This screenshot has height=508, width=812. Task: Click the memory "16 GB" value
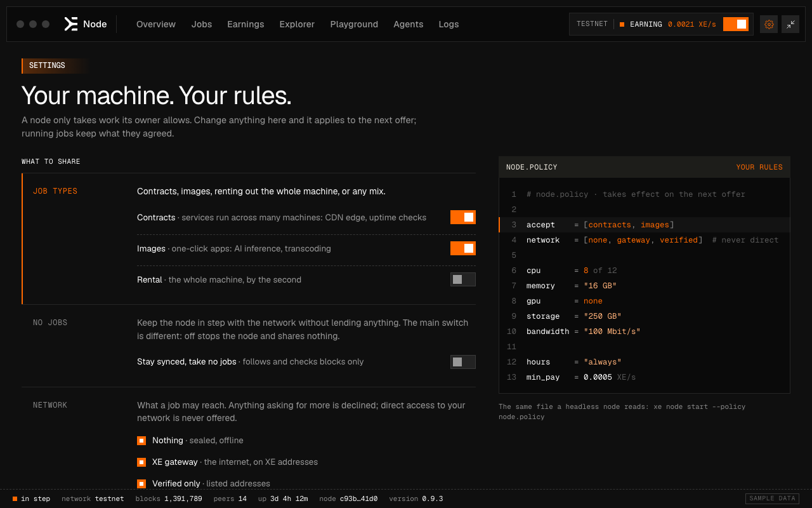click(x=600, y=286)
